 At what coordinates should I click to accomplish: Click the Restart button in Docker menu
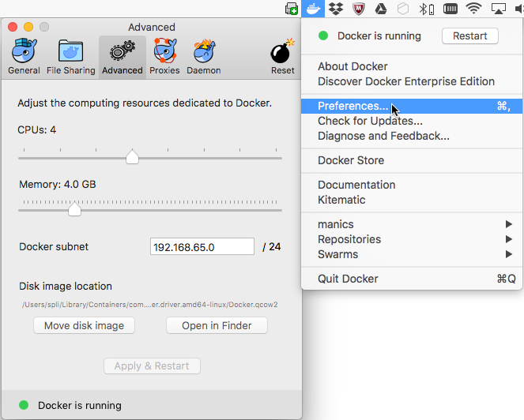[470, 36]
